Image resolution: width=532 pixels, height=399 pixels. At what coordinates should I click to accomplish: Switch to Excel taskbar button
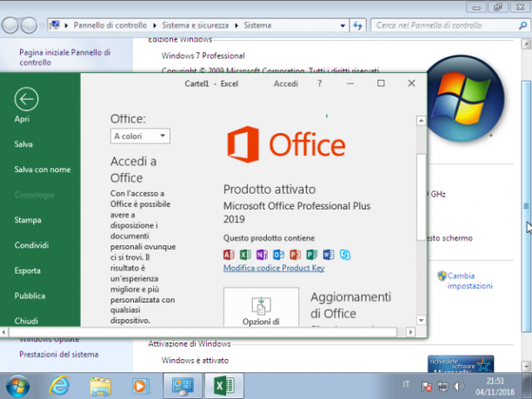[224, 386]
